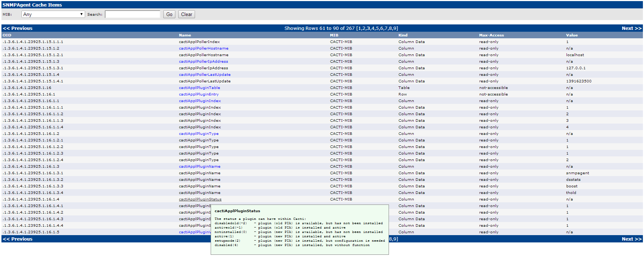Viewport: 644px width, 257px height.
Task: Click the 'Row' kind cell
Action: point(402,94)
